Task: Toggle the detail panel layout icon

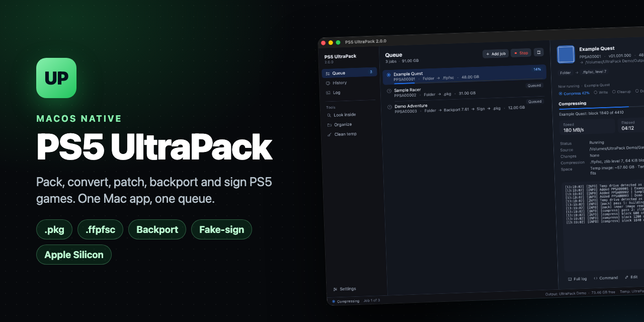Action: coord(538,52)
